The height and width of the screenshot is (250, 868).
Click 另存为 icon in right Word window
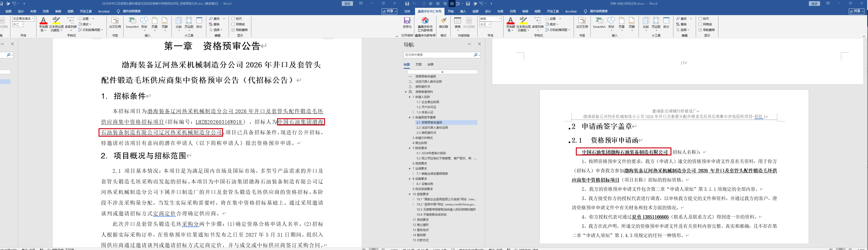click(407, 23)
